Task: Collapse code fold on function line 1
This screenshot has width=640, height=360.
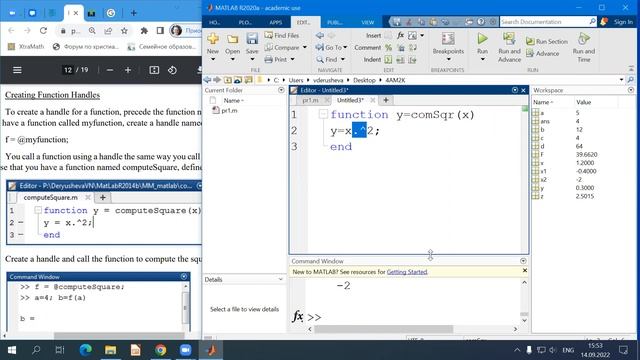Action: (x=323, y=114)
